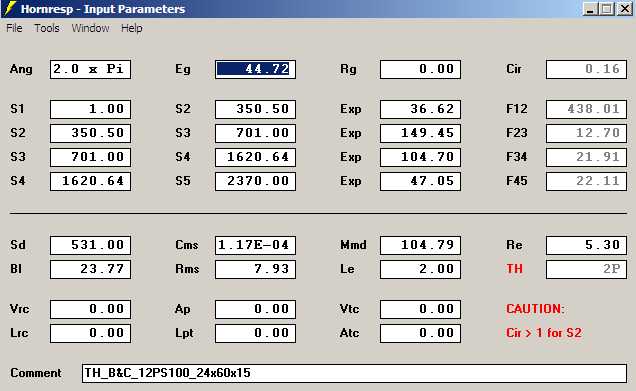
Task: Click the Cms field showing 1.17E-04
Action: [256, 245]
